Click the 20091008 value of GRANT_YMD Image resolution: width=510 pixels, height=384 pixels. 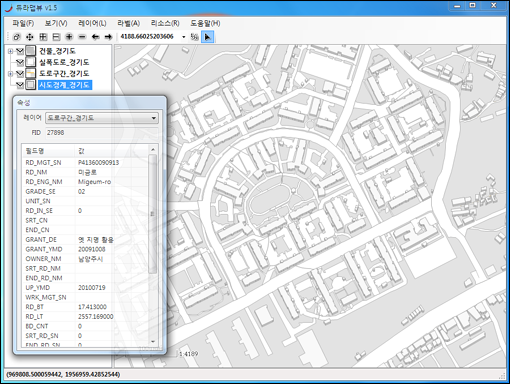tap(92, 249)
